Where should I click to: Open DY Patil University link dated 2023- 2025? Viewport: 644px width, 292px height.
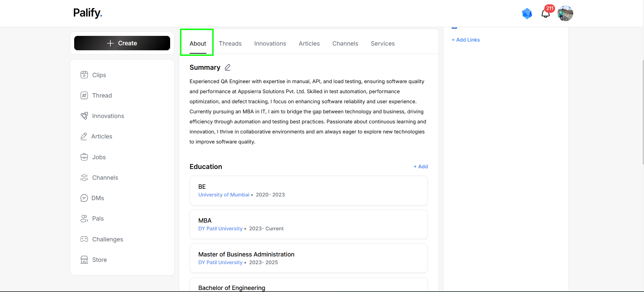(x=220, y=262)
